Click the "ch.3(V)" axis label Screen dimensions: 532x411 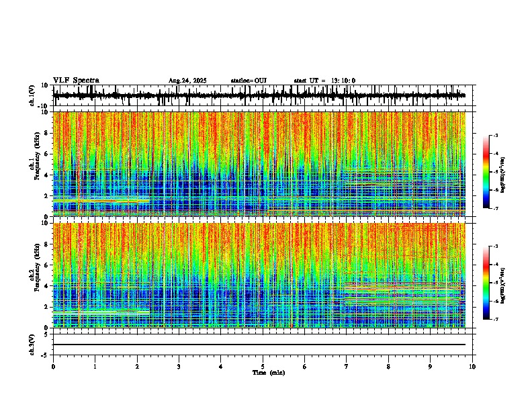coord(32,345)
